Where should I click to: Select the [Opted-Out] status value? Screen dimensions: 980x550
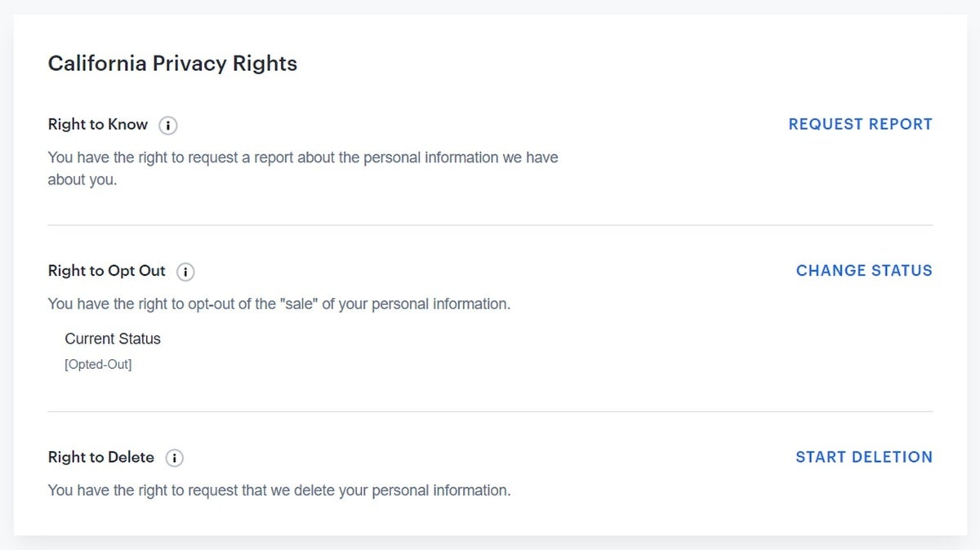tap(98, 365)
